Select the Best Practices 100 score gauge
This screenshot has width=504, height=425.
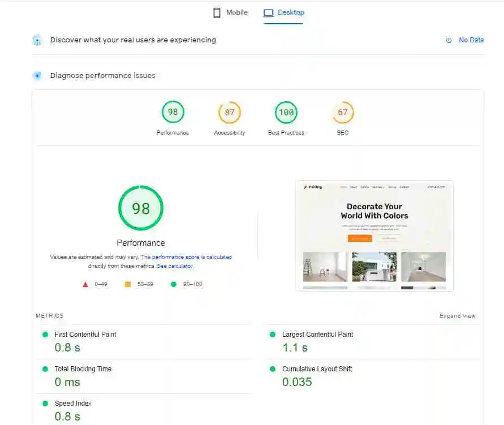click(x=286, y=112)
